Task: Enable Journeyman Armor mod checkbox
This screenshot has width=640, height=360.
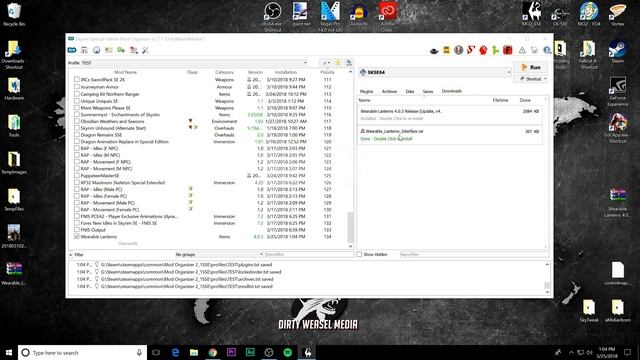Action: 77,87
